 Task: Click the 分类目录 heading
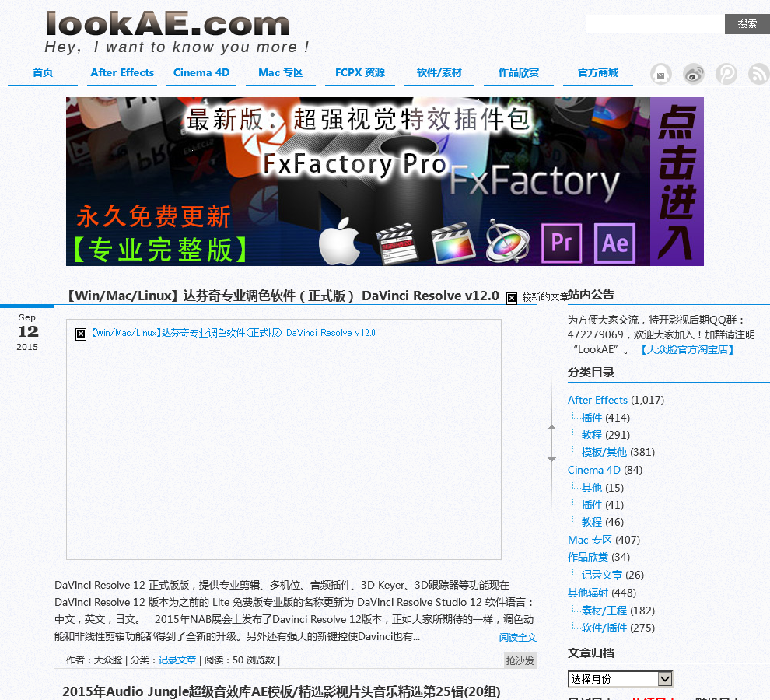coord(591,373)
